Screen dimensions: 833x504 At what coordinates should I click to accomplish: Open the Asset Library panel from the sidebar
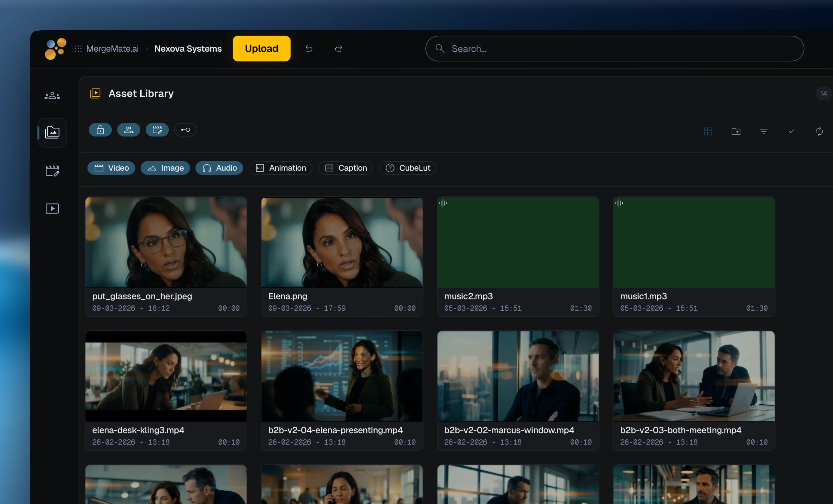[52, 133]
